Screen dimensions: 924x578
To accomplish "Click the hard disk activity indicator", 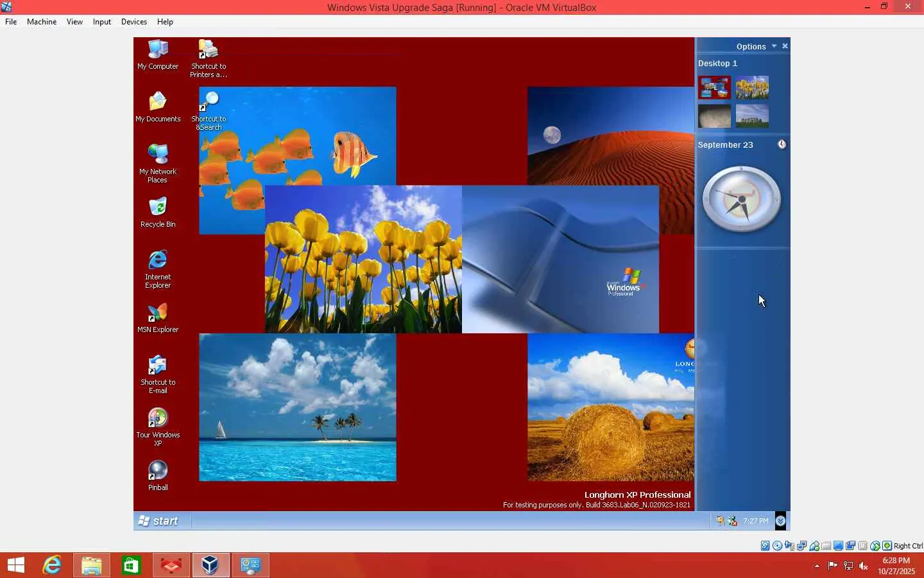I will point(766,546).
